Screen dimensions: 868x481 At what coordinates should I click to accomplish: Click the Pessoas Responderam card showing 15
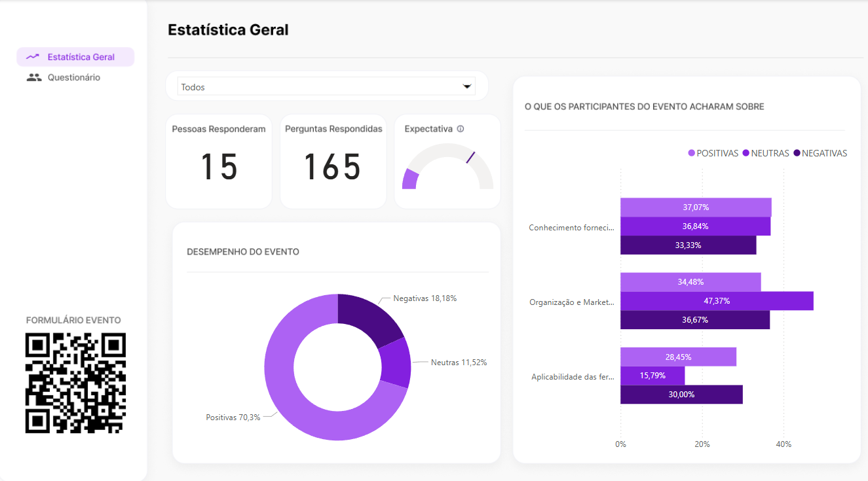[219, 162]
